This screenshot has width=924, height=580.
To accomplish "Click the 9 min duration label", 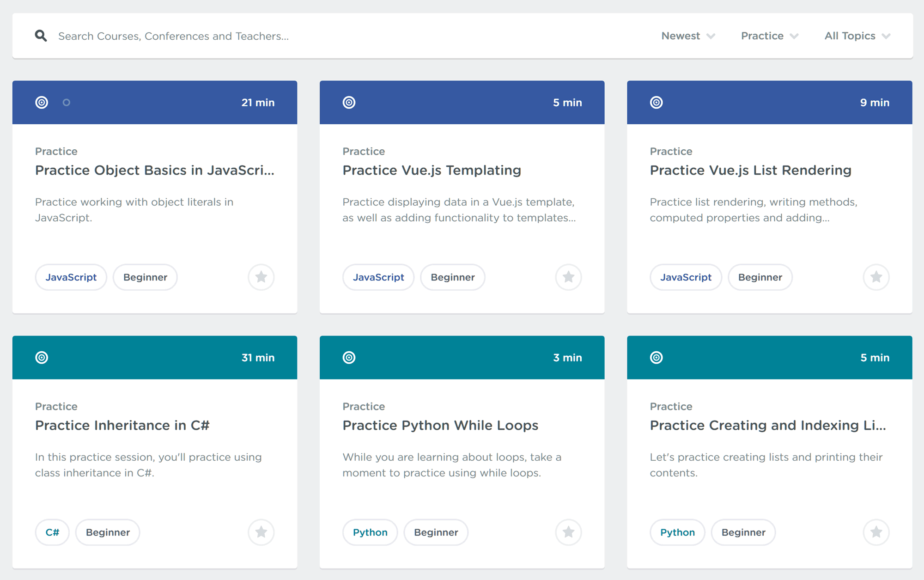I will coord(875,103).
